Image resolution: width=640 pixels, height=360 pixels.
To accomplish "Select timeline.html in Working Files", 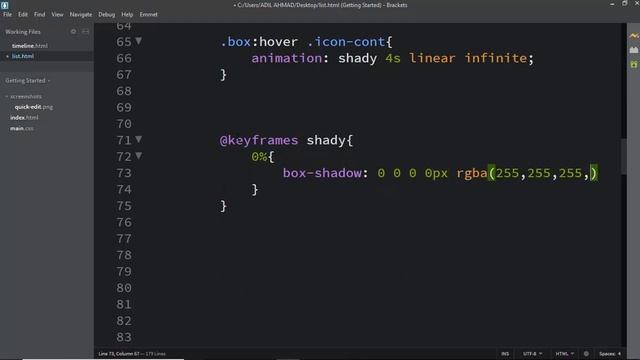I will click(30, 46).
